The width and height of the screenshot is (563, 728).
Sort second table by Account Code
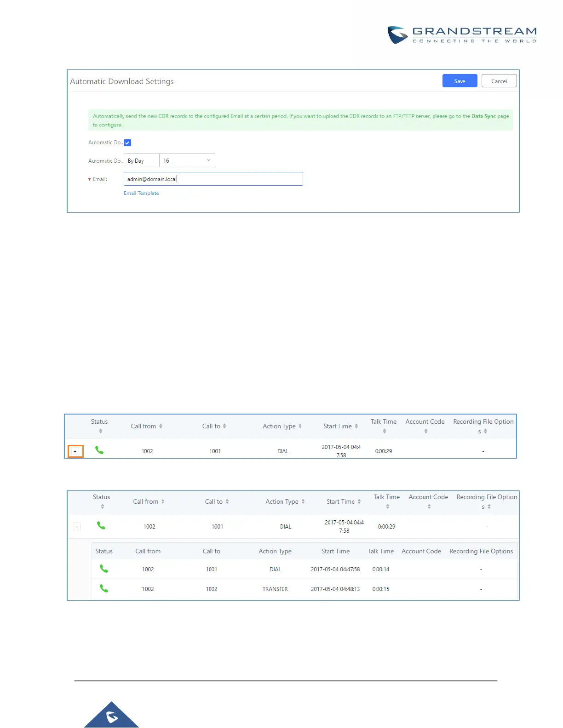pos(429,506)
